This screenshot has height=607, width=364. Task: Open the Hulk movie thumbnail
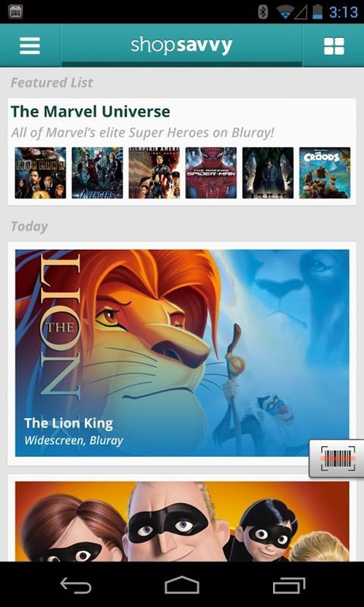(x=268, y=173)
